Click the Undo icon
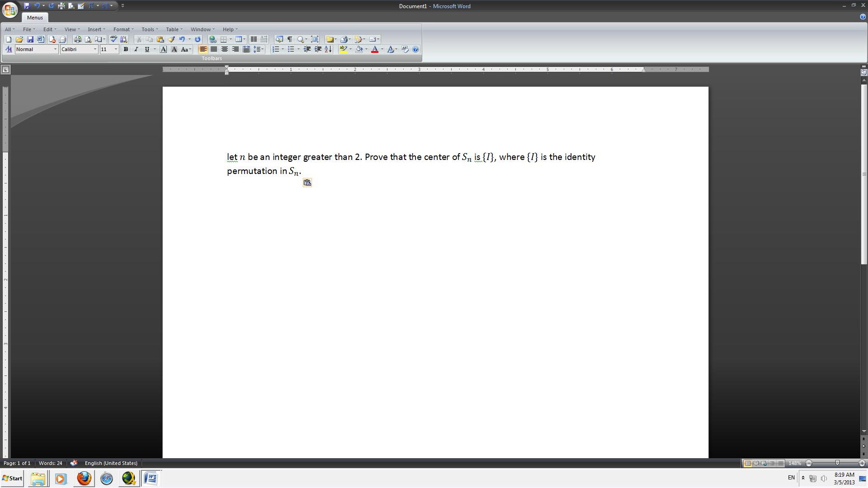The height and width of the screenshot is (488, 868). pyautogui.click(x=183, y=39)
